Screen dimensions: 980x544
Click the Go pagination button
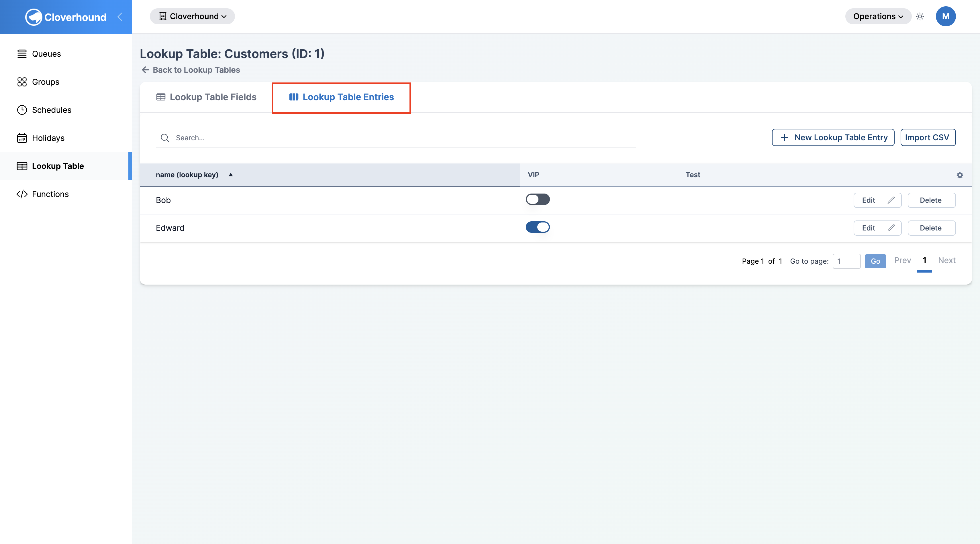pyautogui.click(x=875, y=261)
